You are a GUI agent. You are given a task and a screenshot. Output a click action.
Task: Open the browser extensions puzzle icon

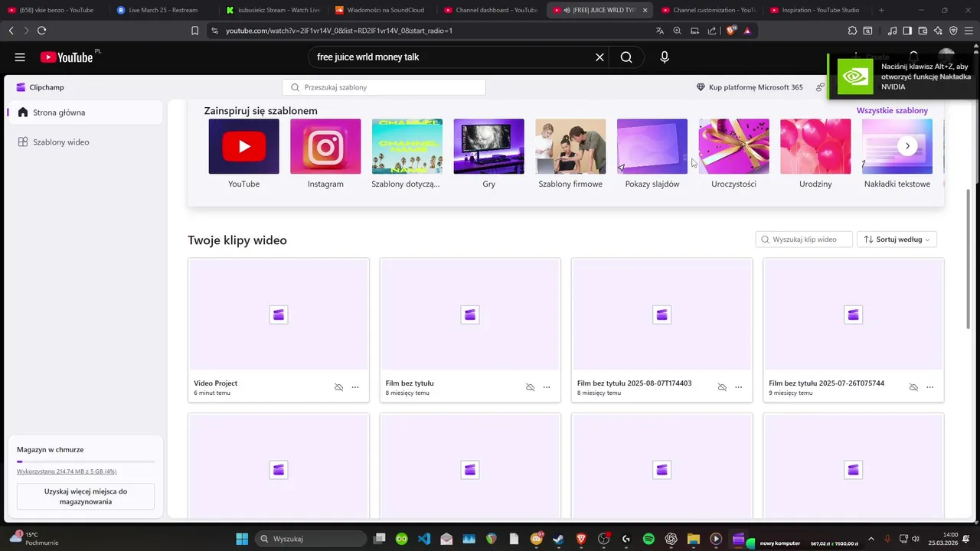coord(852,31)
